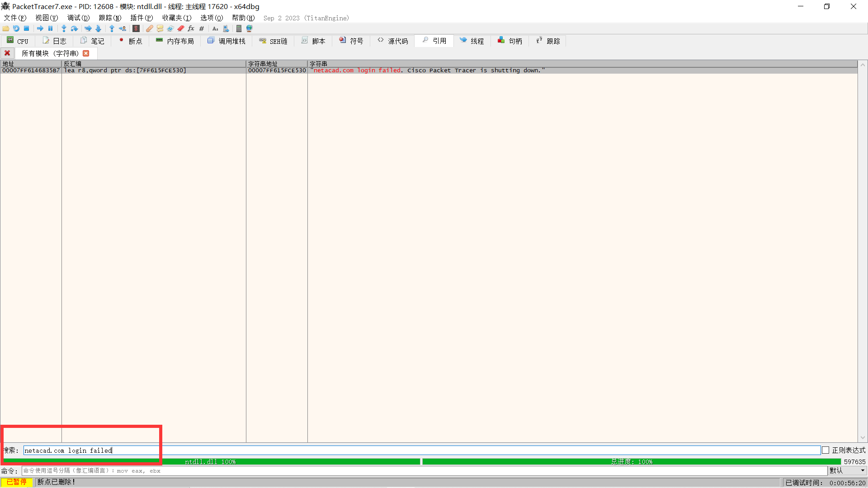Click the Step over icon
This screenshot has width=868, height=488.
(75, 28)
